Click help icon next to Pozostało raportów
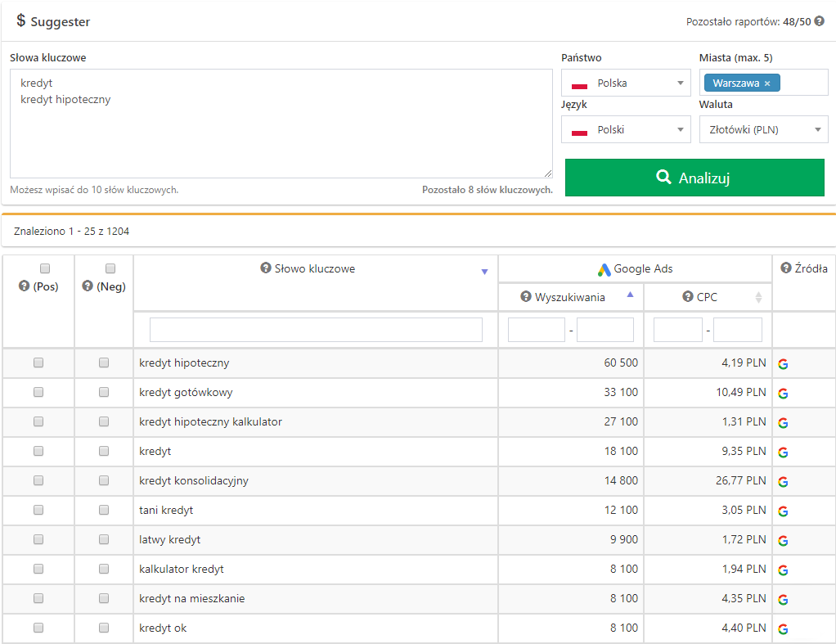Screen dimensions: 836x644 (820, 22)
